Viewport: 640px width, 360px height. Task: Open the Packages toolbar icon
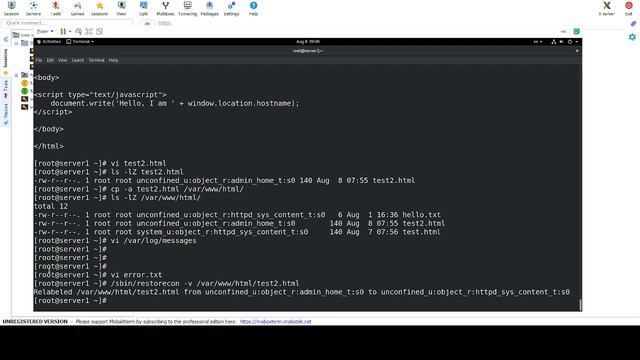click(209, 8)
